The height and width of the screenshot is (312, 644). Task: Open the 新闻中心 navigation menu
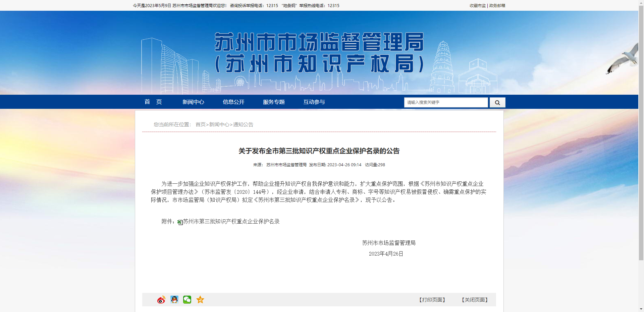193,102
